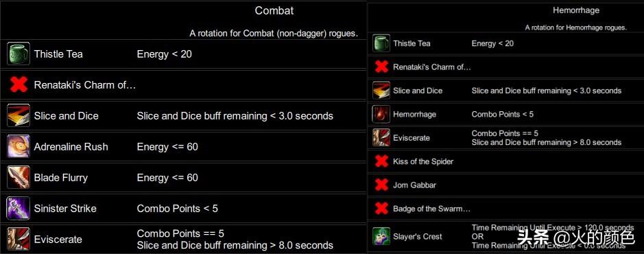Click the Slayer's Crest trinket icon
Screen dimensions: 644x254
coord(381,236)
